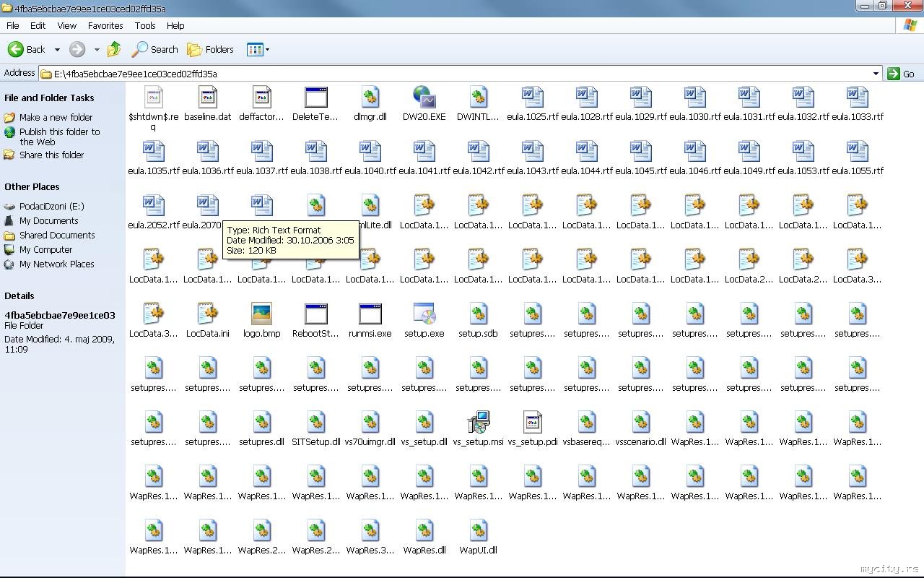The width and height of the screenshot is (924, 578).
Task: Toggle the Folders pane view
Action: pyautogui.click(x=210, y=50)
